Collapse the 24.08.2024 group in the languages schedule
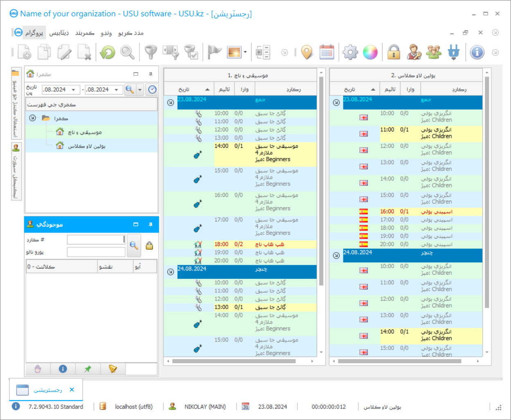The height and width of the screenshot is (420, 511). point(336,255)
